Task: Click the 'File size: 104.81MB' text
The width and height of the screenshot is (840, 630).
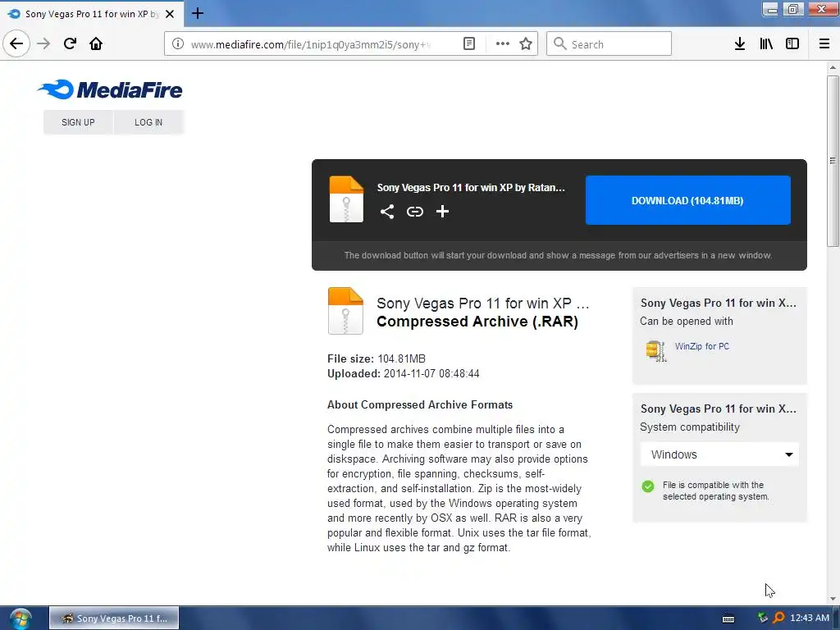Action: tap(376, 358)
